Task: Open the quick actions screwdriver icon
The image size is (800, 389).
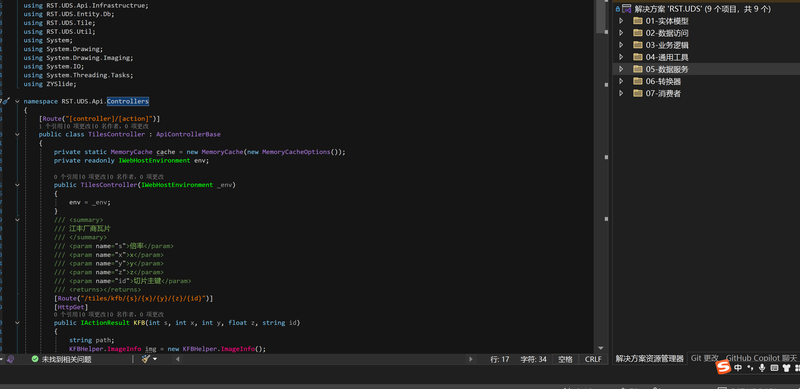Action: click(6, 102)
